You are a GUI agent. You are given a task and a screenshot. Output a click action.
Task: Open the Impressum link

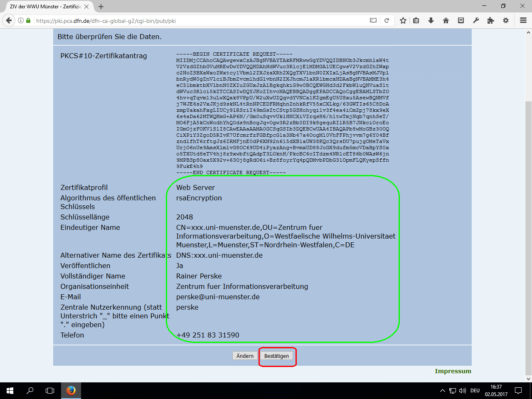(453, 371)
